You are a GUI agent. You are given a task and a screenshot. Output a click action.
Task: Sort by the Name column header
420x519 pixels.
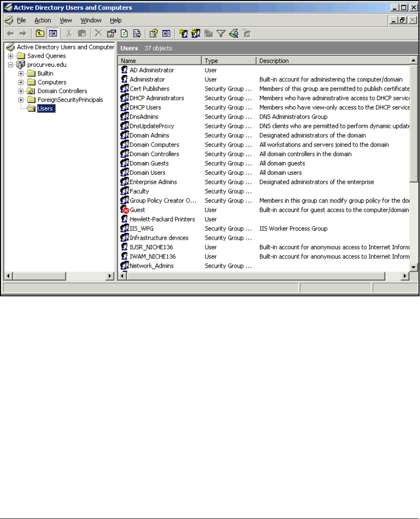click(x=160, y=61)
